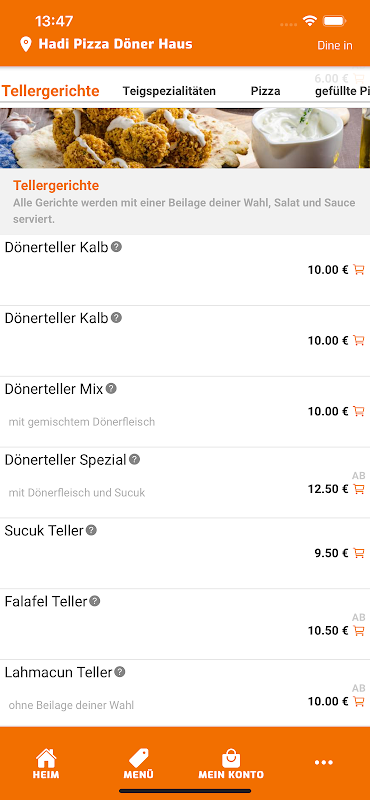The width and height of the screenshot is (370, 800).
Task: Tap cart icon for Dönerteller Spezial 12.50 €
Action: tap(359, 489)
